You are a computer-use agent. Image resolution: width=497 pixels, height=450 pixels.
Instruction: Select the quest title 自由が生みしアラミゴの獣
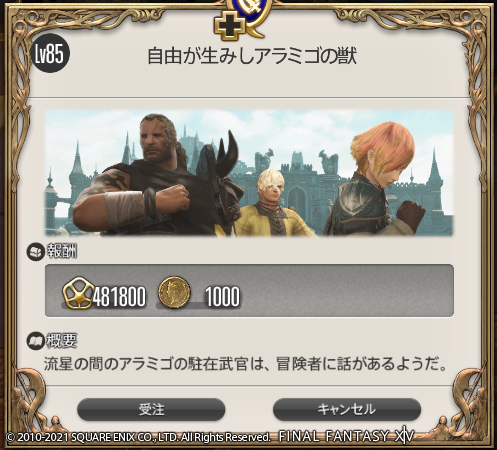click(252, 56)
